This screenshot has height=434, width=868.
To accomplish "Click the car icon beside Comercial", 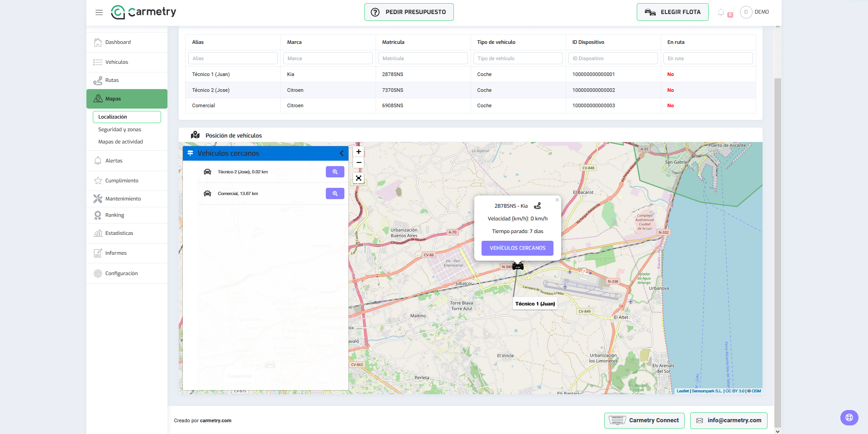I will click(x=207, y=194).
